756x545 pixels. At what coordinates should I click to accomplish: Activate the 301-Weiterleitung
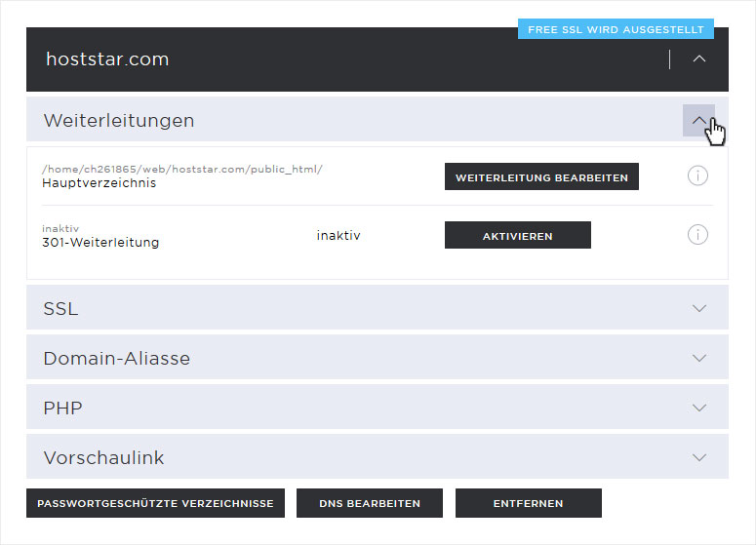(517, 235)
